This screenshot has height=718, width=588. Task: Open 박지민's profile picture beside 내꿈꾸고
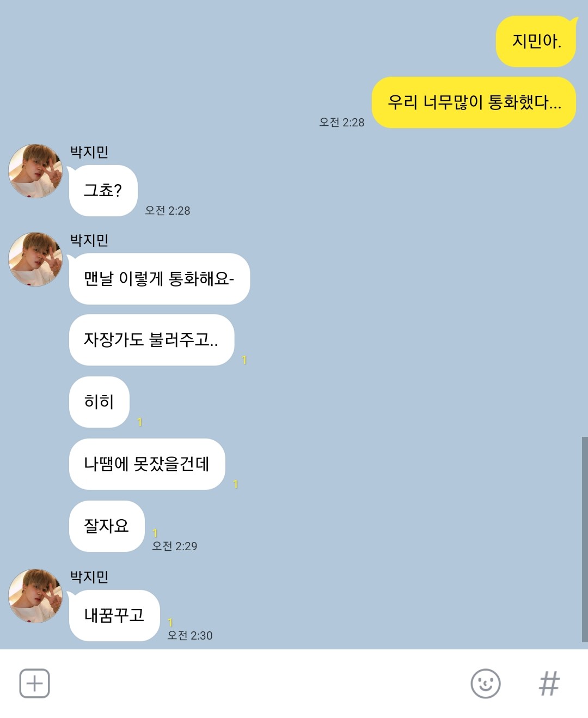tap(35, 596)
